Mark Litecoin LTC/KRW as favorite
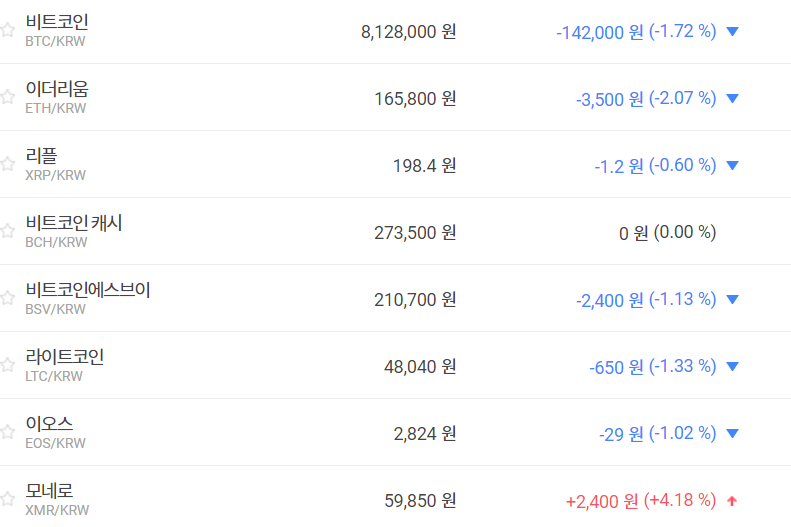Screen dimensions: 791x527 pos(8,365)
